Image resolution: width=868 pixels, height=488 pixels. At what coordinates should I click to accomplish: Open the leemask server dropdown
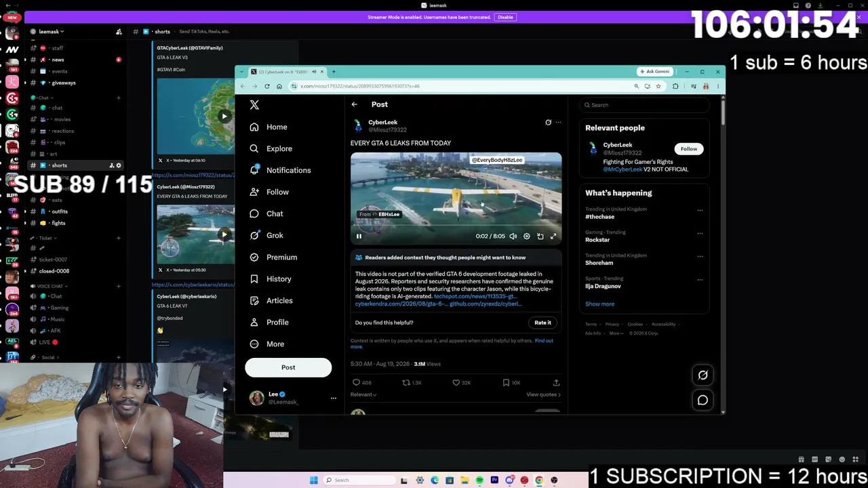(x=51, y=32)
